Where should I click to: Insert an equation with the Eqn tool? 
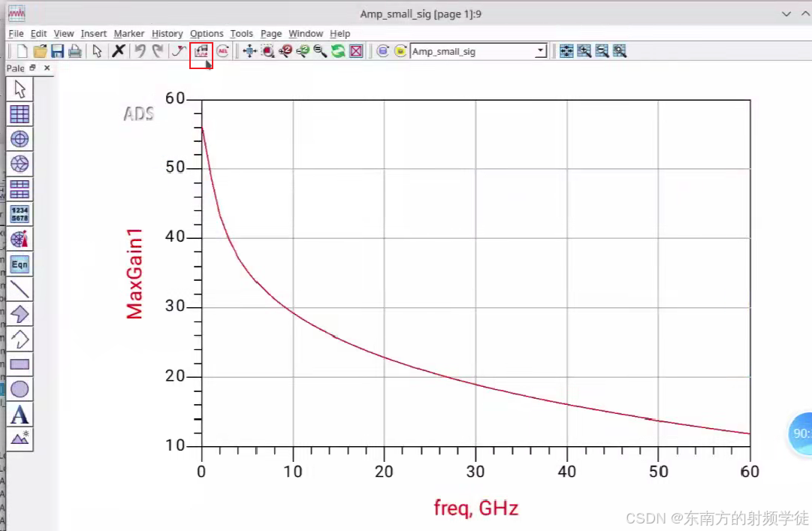click(x=20, y=264)
